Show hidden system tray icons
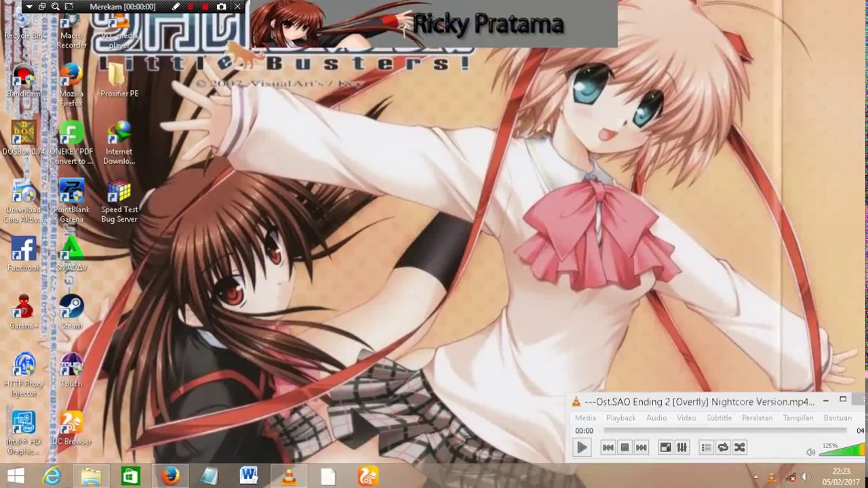The image size is (868, 488). click(x=755, y=476)
